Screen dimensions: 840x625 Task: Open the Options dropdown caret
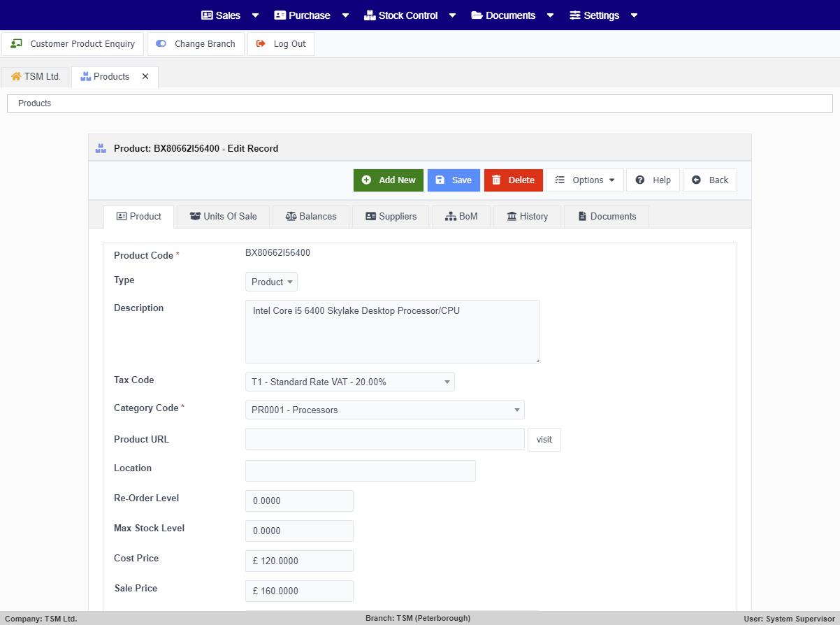[x=612, y=180]
